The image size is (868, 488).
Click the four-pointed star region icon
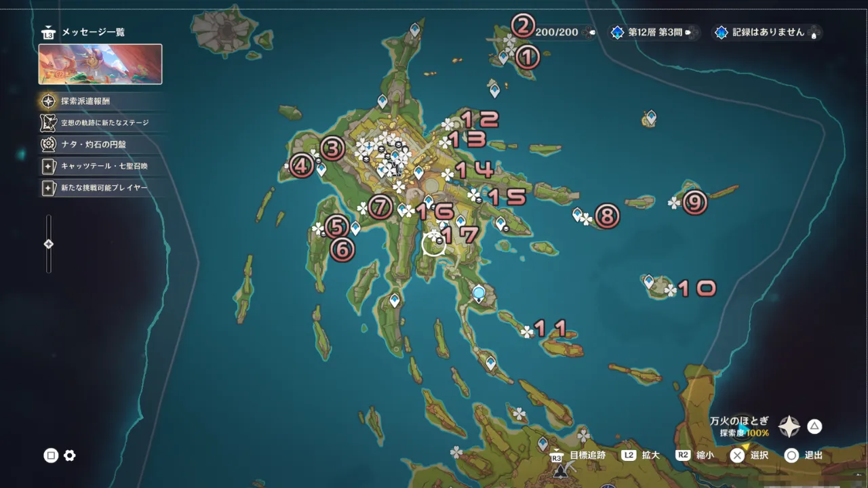789,426
